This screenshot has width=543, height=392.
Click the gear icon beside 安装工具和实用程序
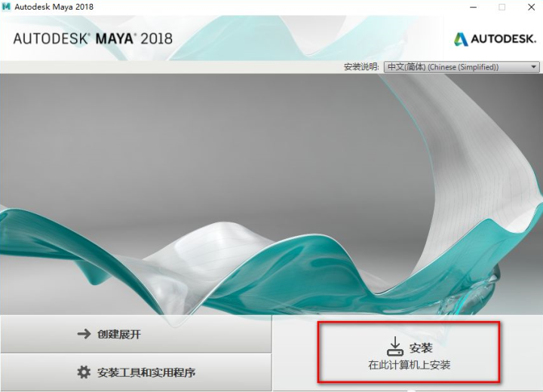[84, 372]
